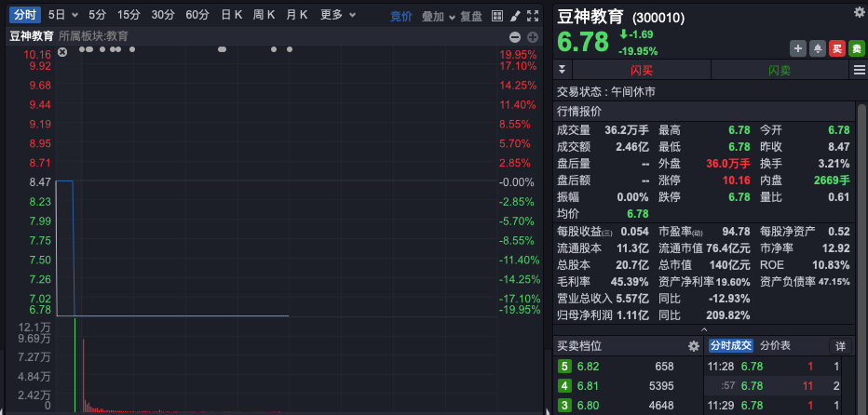Click the 闪卖 quick sell button
Viewport: 868px width, 415px height.
[x=780, y=70]
